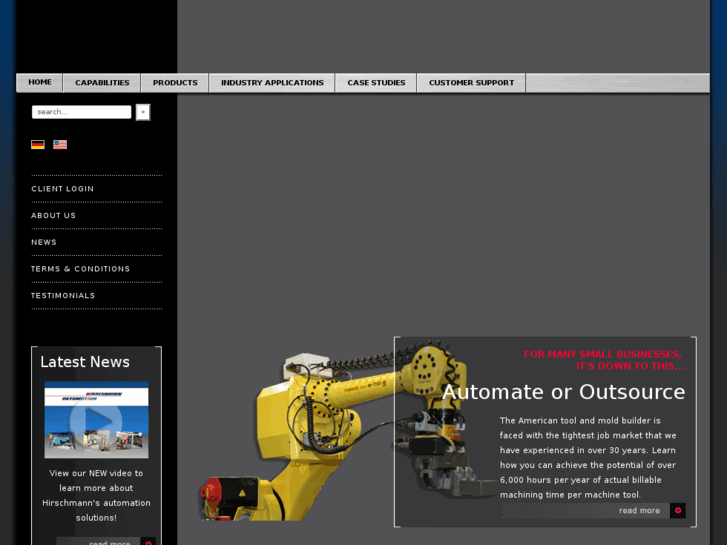Open the CASE STUDIES menu item
Screen dimensions: 727x545
point(376,83)
